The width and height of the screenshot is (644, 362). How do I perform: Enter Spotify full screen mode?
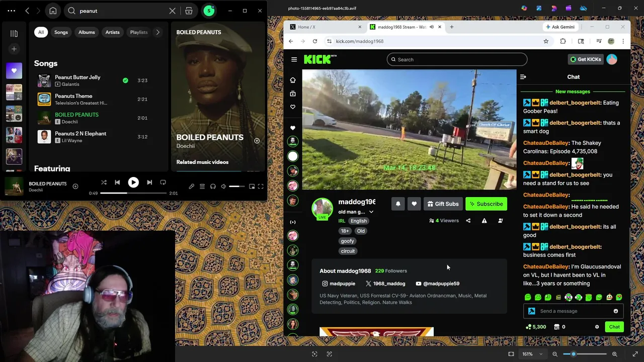[261, 187]
